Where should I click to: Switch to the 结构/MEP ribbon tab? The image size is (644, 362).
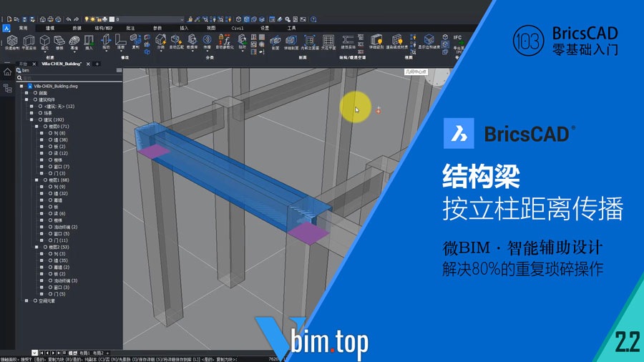pyautogui.click(x=104, y=28)
